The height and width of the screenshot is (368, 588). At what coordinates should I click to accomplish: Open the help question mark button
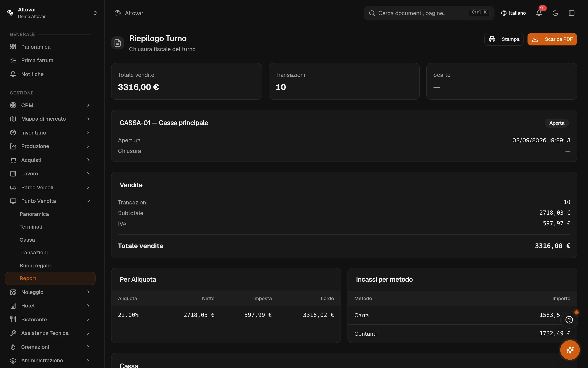coord(569,320)
